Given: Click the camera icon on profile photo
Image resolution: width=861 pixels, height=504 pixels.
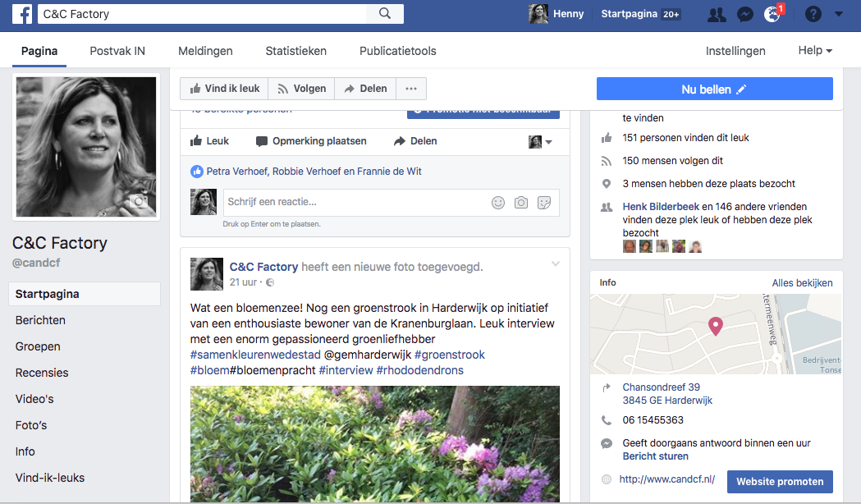Looking at the screenshot, I should click(139, 201).
